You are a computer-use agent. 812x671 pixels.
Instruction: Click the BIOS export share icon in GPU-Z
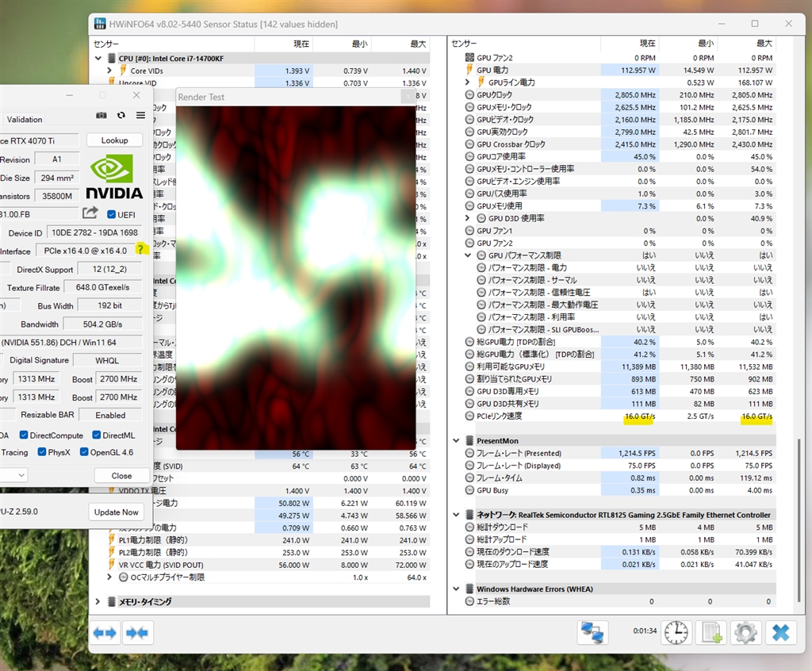point(90,213)
